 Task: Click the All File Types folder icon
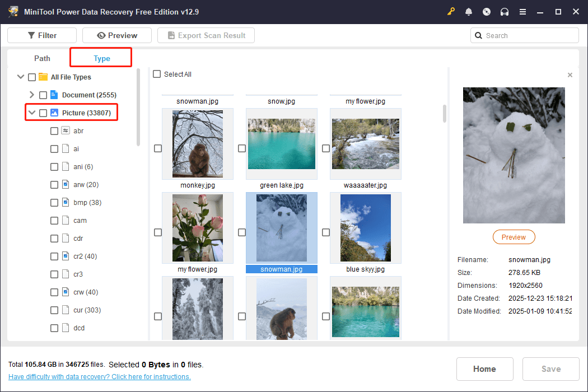(x=43, y=77)
